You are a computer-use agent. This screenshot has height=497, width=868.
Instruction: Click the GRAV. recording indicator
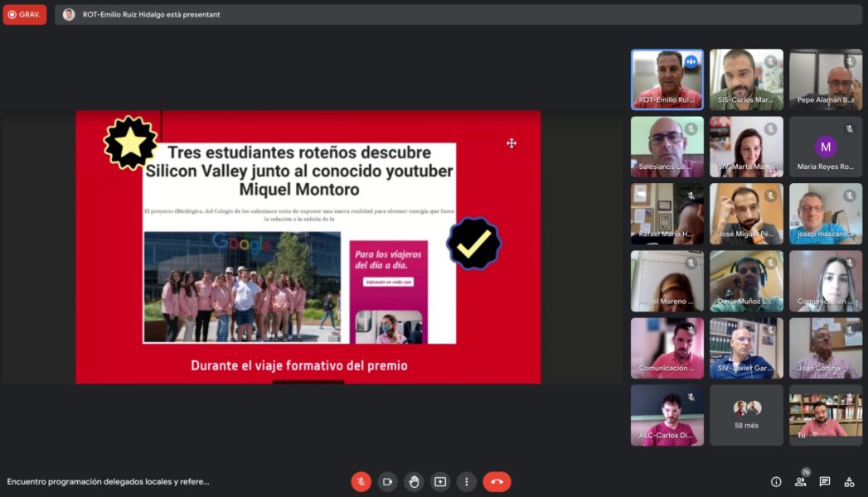[25, 14]
